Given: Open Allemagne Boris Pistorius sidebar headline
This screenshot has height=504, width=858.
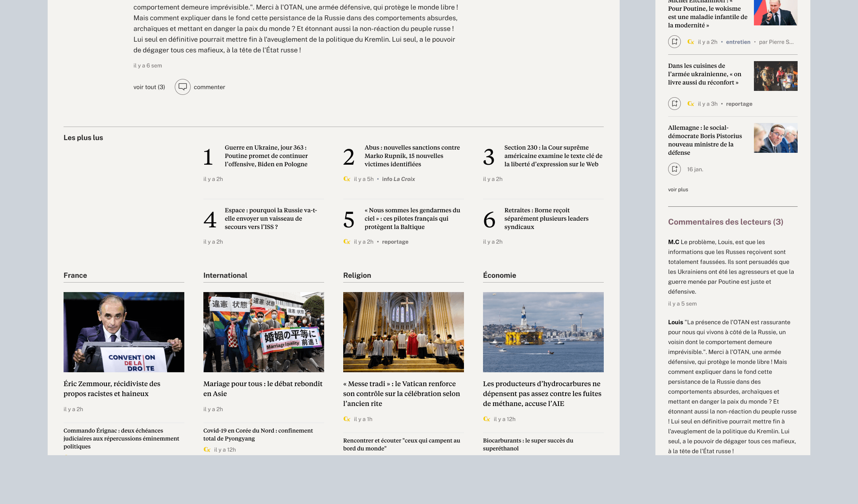Looking at the screenshot, I should coord(705,140).
